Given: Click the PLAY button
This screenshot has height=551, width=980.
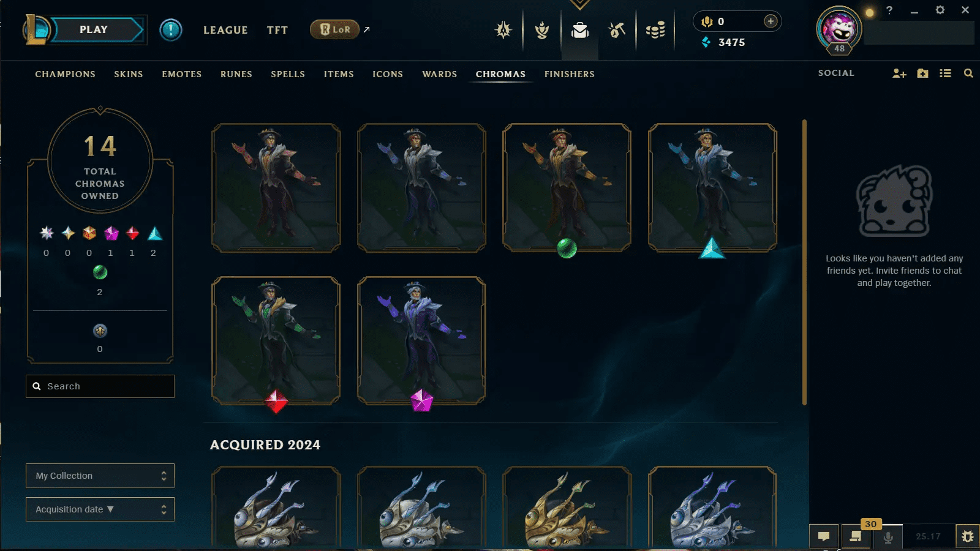Looking at the screenshot, I should [x=94, y=29].
